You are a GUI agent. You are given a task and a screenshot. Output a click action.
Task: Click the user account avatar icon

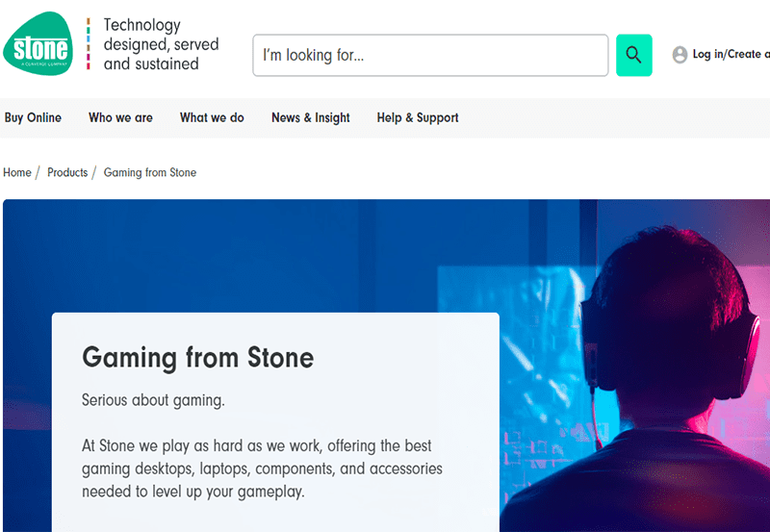point(680,55)
